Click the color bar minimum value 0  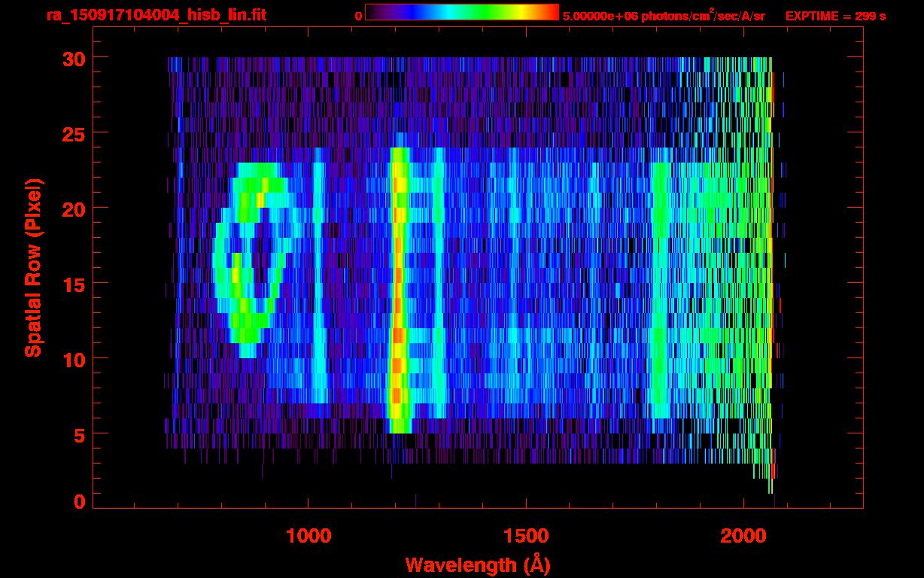[x=358, y=16]
